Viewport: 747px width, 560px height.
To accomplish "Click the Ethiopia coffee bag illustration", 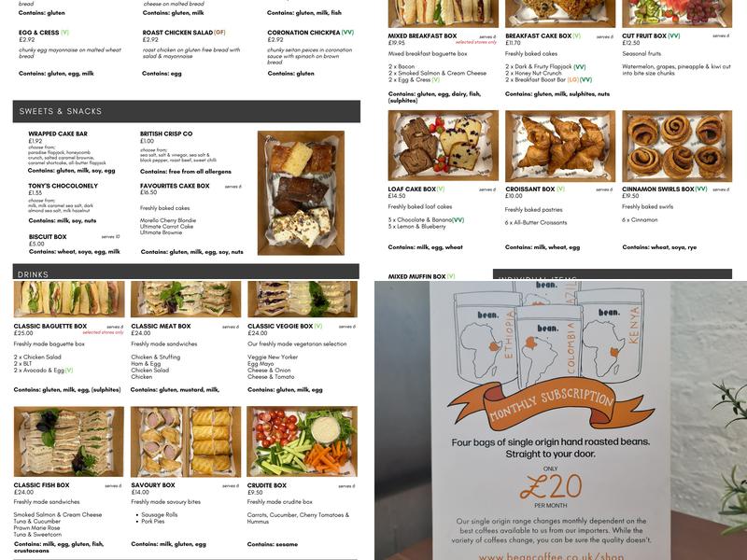I will (486, 338).
